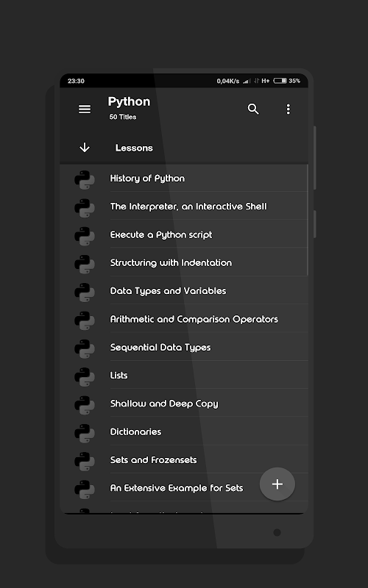This screenshot has width=368, height=588.
Task: Open The Interpreter, an Interactive Shell
Action: (x=184, y=207)
